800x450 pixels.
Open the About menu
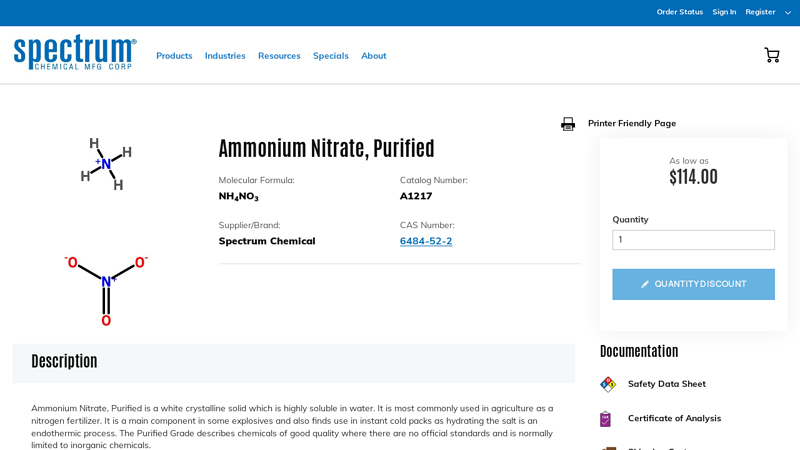pyautogui.click(x=373, y=56)
